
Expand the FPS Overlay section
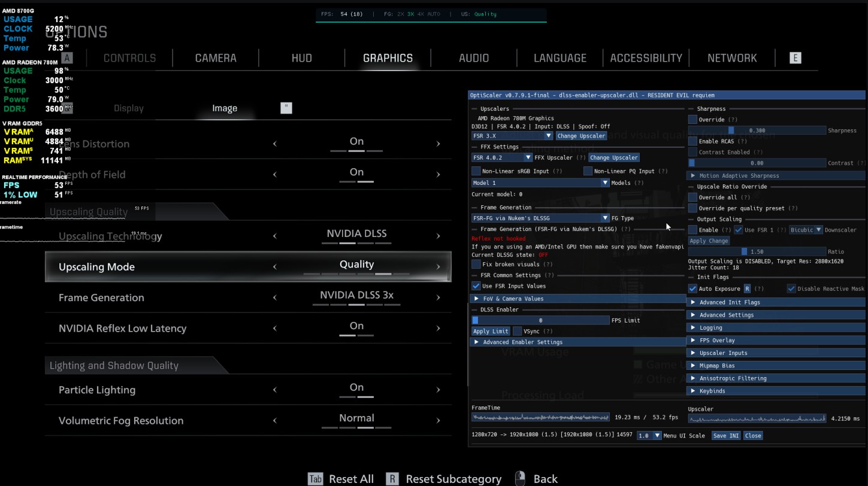point(776,340)
